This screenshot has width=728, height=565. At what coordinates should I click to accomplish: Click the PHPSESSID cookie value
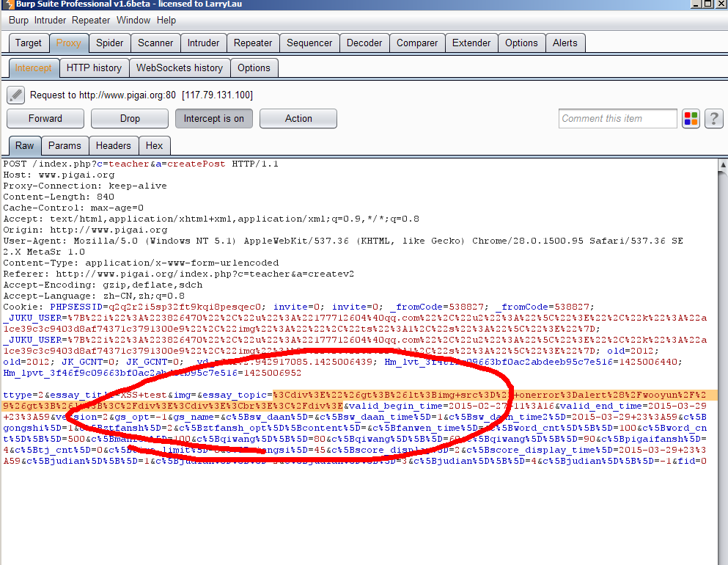185,307
